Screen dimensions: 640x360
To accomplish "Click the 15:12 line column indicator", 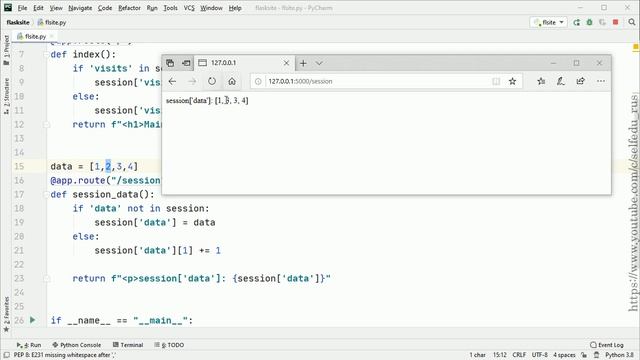I will click(500, 355).
